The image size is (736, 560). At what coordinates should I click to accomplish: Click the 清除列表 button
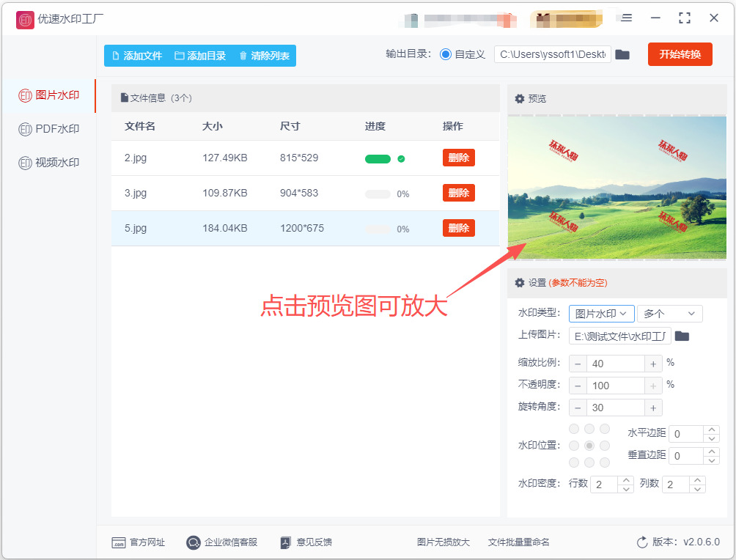(264, 56)
